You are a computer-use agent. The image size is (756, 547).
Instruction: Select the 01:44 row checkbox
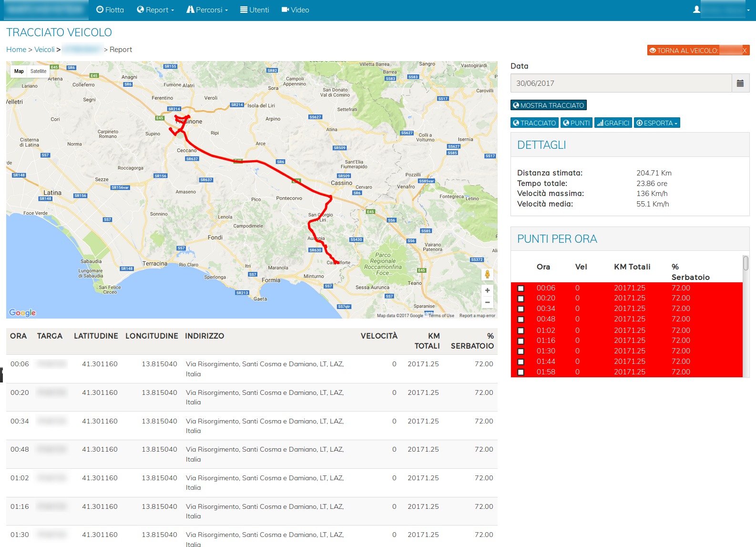click(x=521, y=362)
